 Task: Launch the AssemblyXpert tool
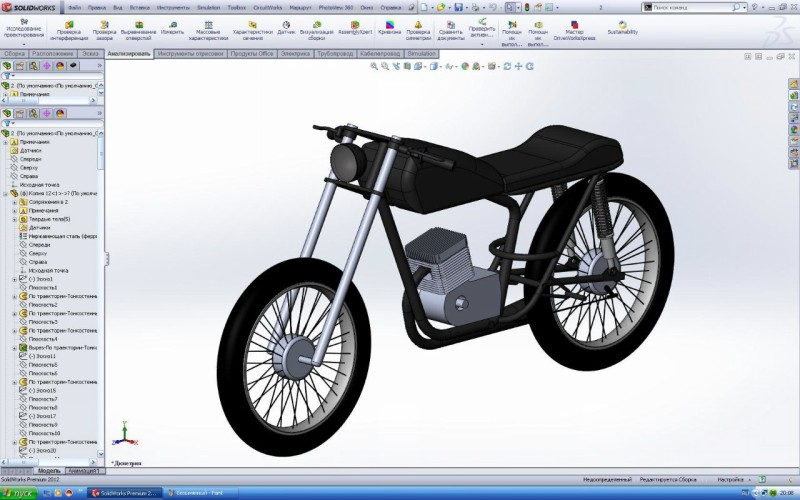pyautogui.click(x=355, y=28)
